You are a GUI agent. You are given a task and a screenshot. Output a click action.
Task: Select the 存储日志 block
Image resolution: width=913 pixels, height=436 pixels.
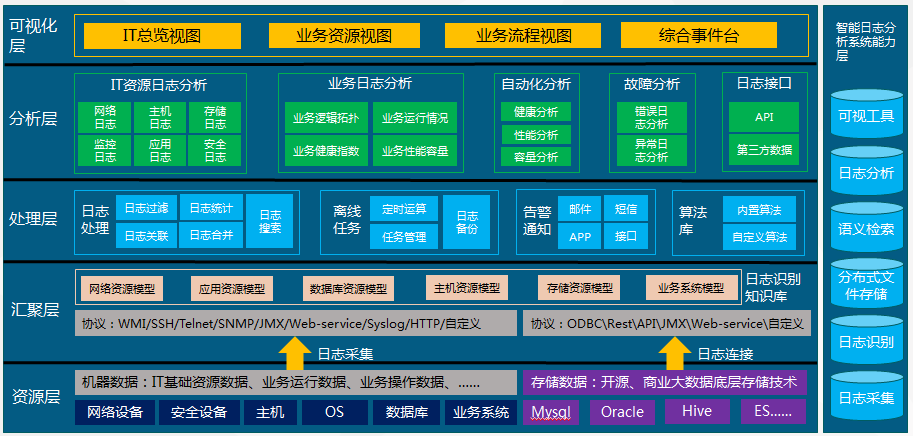click(x=215, y=117)
